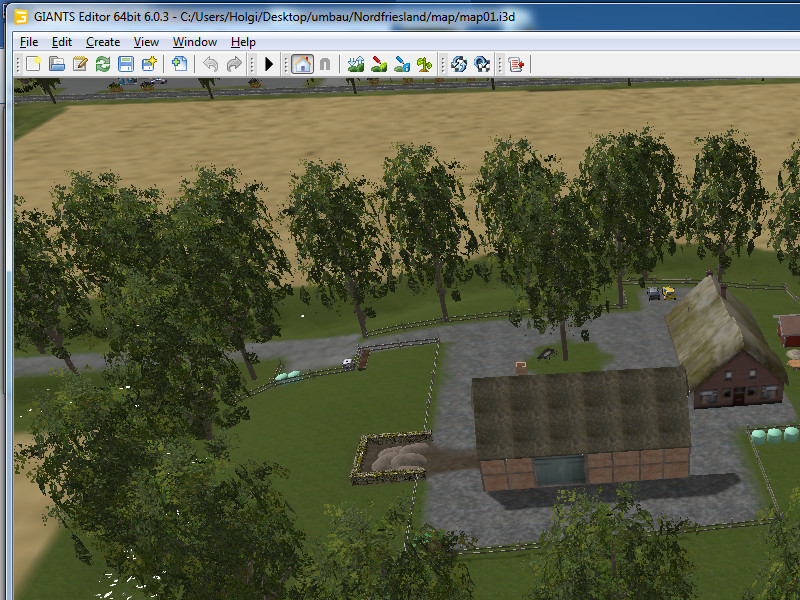Toggle the house navigation mode icon
Screen dimensions: 800x600
tap(302, 64)
